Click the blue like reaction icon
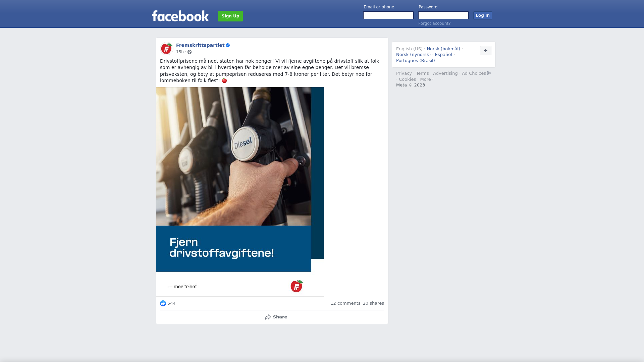Image resolution: width=644 pixels, height=362 pixels. 163,303
